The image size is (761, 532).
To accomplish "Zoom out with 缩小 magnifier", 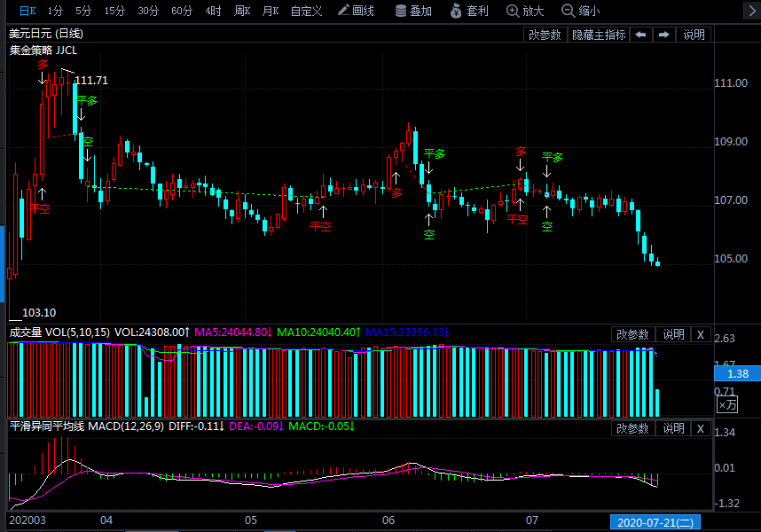I will pyautogui.click(x=581, y=11).
